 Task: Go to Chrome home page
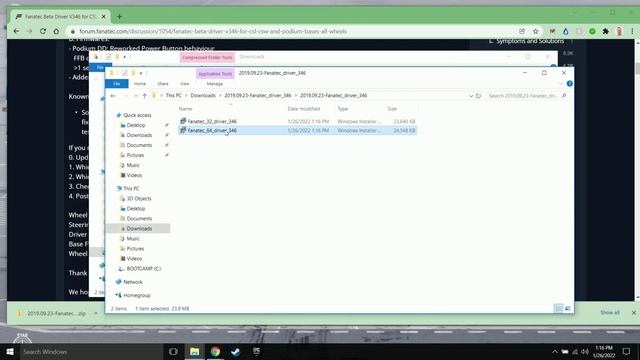click(56, 31)
